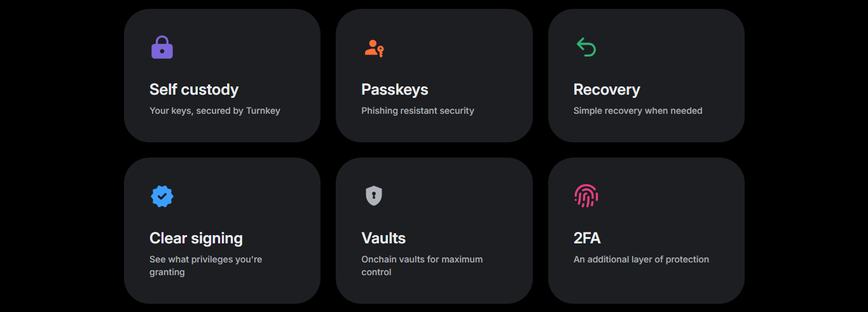868x312 pixels.
Task: Click the gray shield keyhole Vaults icon
Action: [374, 196]
